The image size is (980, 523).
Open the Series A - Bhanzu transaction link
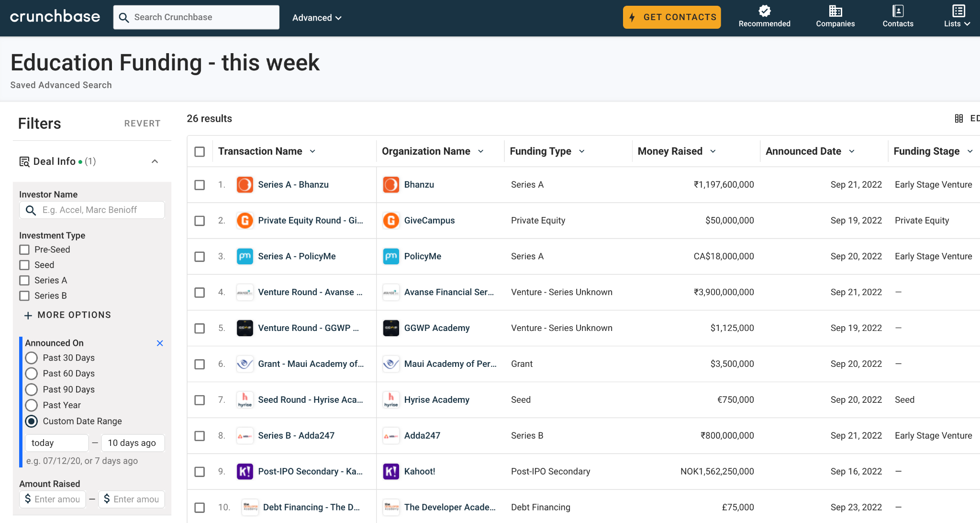coord(293,185)
